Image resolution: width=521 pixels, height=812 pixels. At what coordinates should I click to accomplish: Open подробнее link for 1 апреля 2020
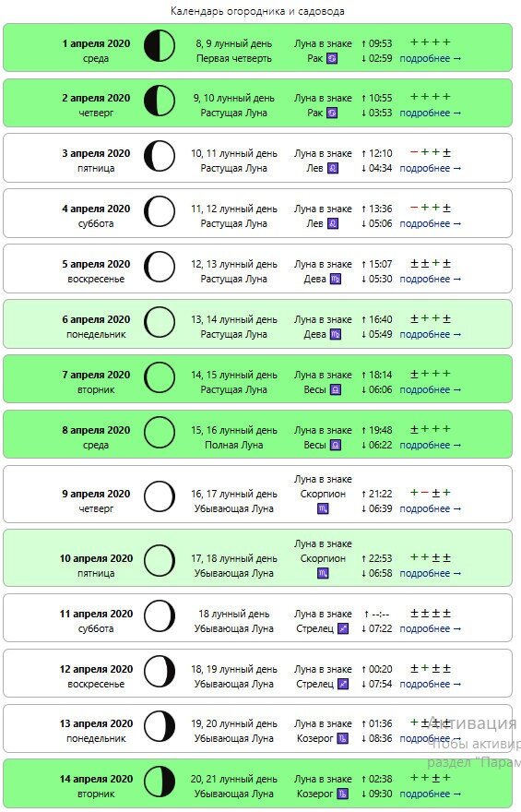[430, 58]
